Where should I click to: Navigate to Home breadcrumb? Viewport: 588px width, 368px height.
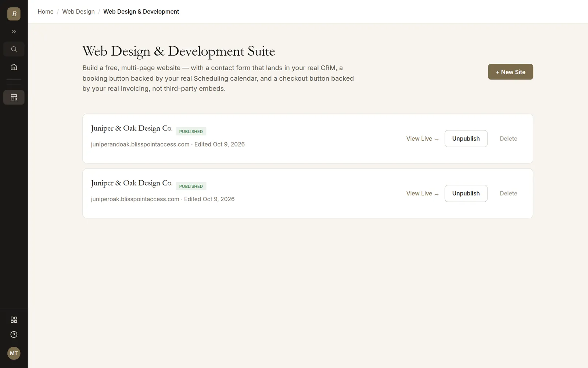(x=46, y=11)
